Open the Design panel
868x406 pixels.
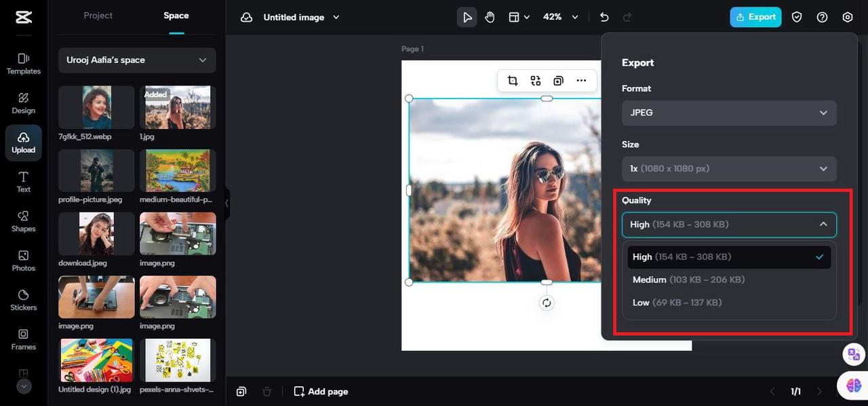(x=24, y=103)
